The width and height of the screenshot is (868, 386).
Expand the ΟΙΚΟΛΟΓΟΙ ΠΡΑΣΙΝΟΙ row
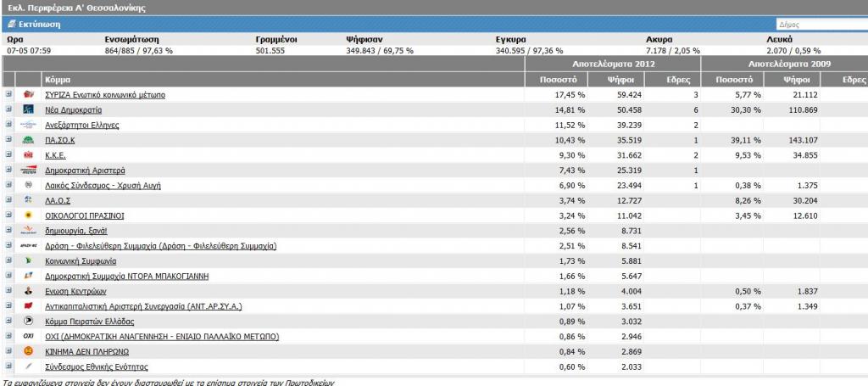(x=8, y=215)
